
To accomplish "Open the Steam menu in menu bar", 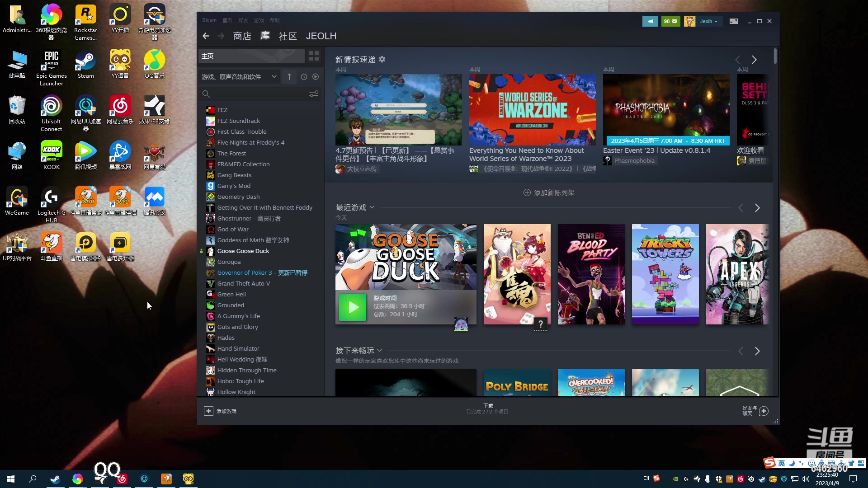I will pyautogui.click(x=209, y=20).
